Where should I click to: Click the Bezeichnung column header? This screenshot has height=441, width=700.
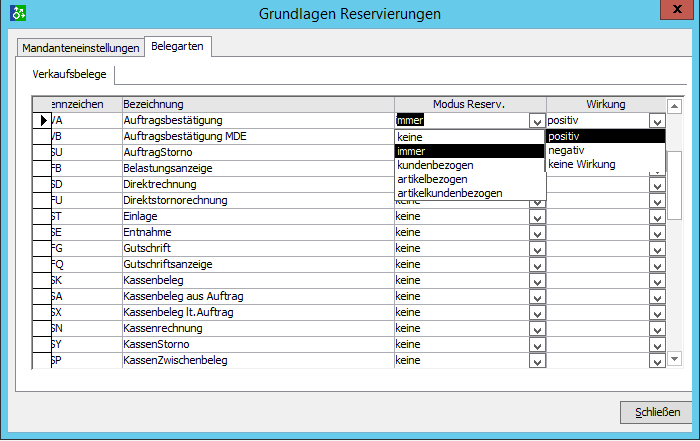coord(256,104)
